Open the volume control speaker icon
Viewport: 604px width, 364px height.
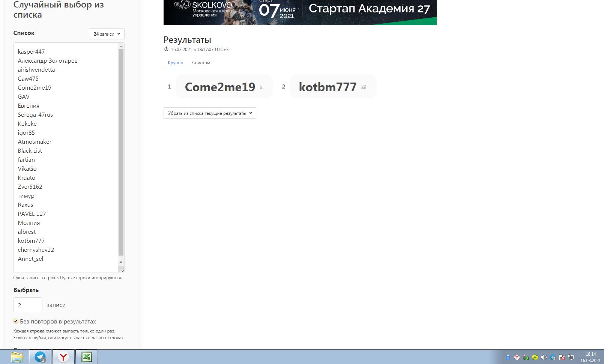(x=544, y=357)
